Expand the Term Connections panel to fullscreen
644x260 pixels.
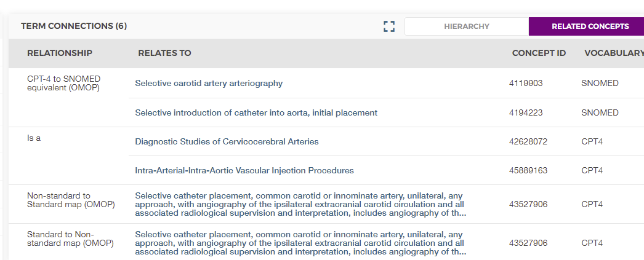pyautogui.click(x=388, y=26)
